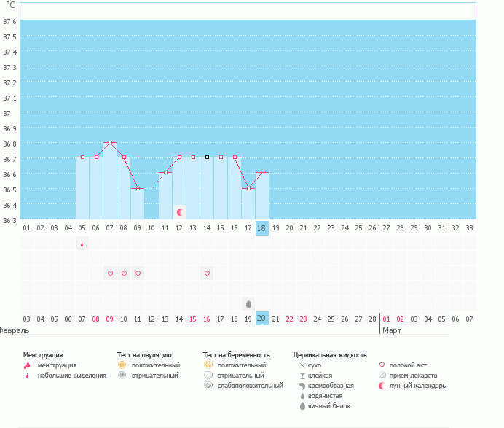The height and width of the screenshot is (428, 504).
Task: Click the black-outlined point on cycle day 14
Action: (207, 157)
